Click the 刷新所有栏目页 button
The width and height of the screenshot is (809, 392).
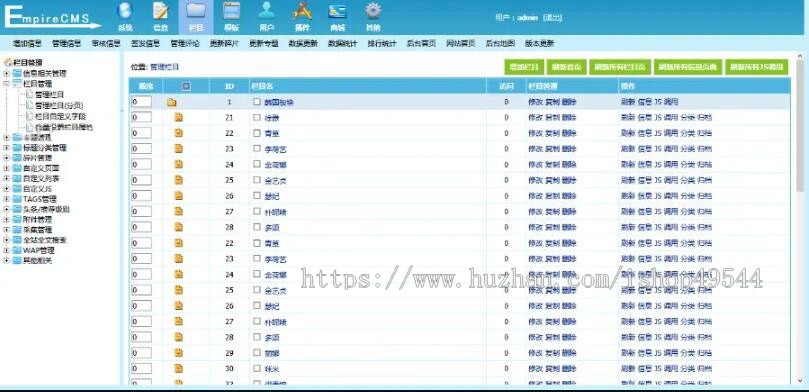pyautogui.click(x=620, y=67)
